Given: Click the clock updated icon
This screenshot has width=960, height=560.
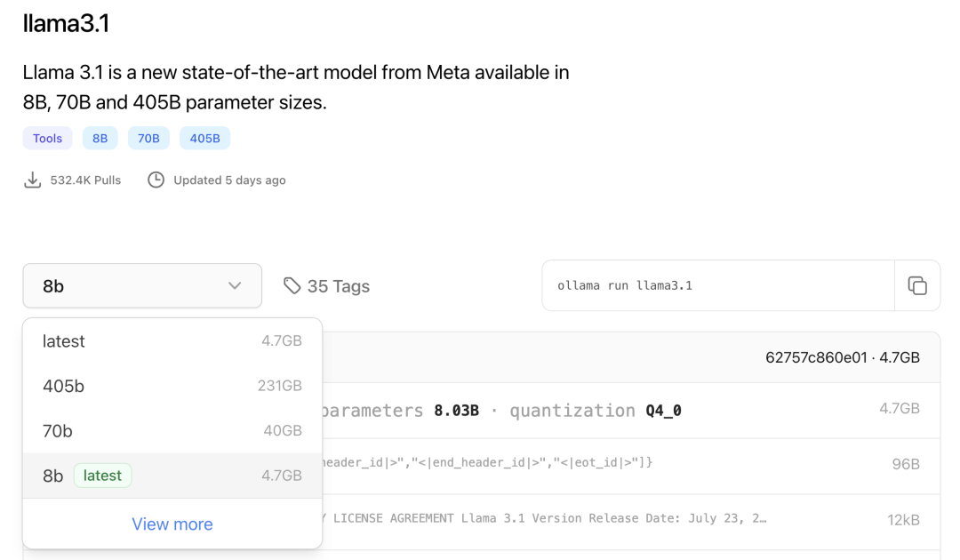Looking at the screenshot, I should click(x=156, y=180).
